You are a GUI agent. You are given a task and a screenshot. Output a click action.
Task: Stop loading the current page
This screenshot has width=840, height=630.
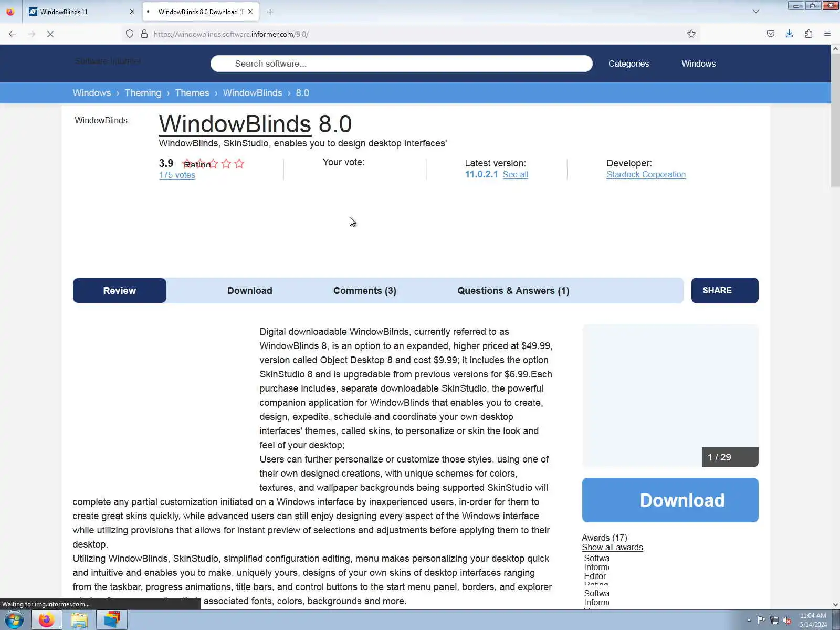(x=50, y=34)
